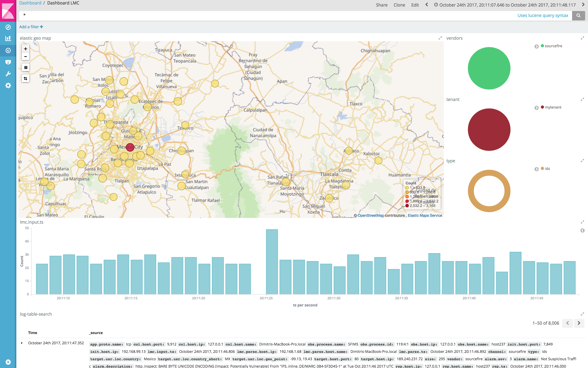Open Management gear icon in sidebar

8,85
